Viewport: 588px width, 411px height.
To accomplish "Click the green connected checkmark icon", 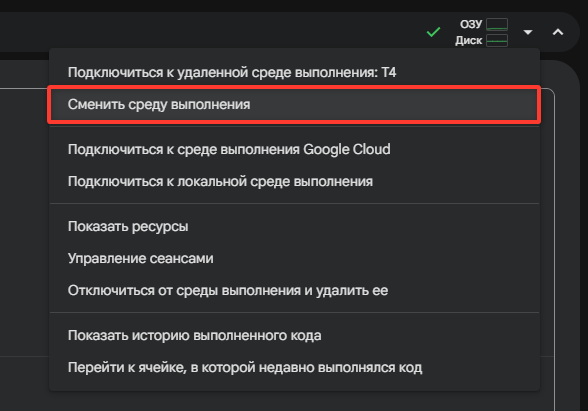I will point(434,32).
